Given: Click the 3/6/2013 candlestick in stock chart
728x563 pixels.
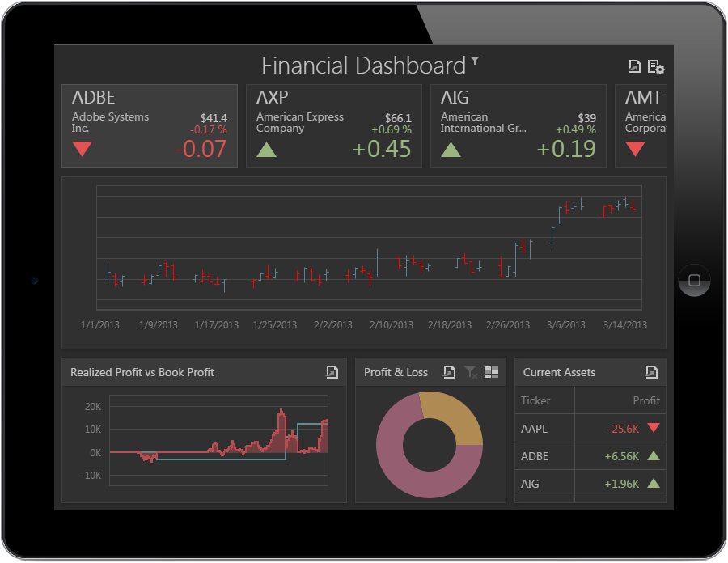Looking at the screenshot, I should [567, 206].
